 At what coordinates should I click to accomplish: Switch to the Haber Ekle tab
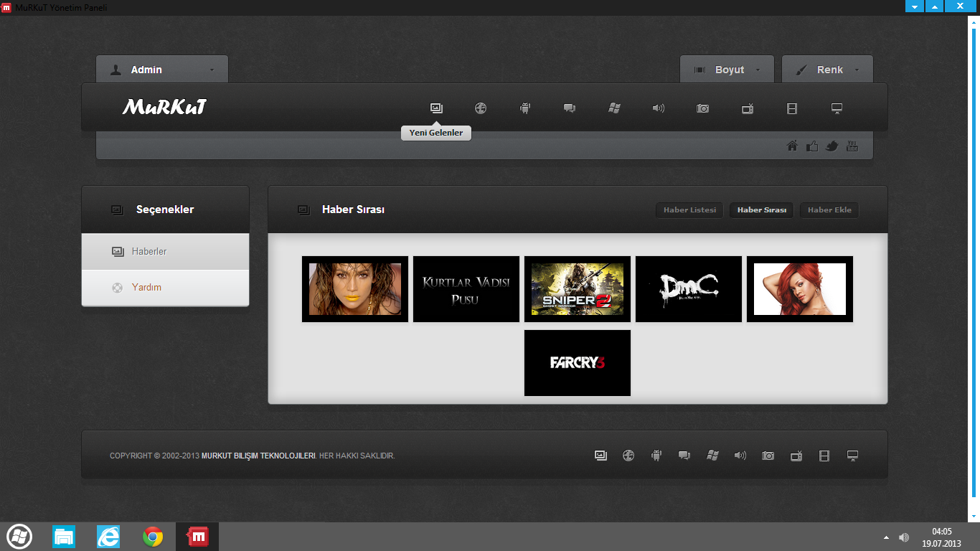(829, 210)
